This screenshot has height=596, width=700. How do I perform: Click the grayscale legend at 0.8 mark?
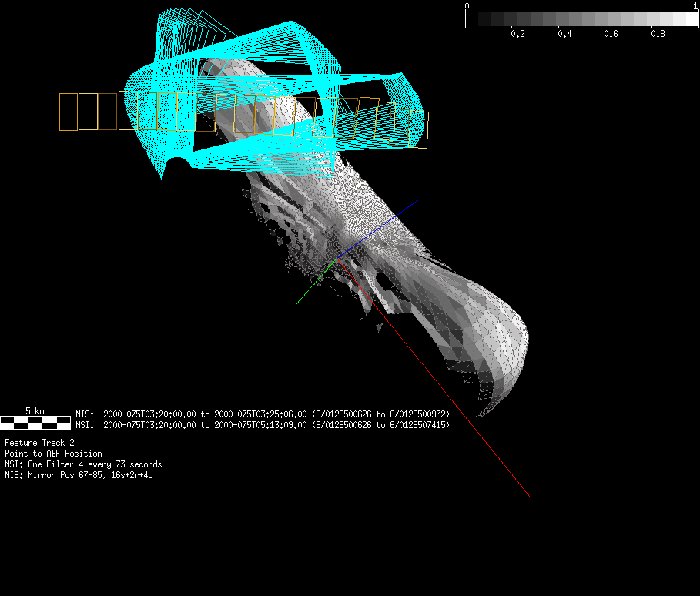(x=658, y=33)
